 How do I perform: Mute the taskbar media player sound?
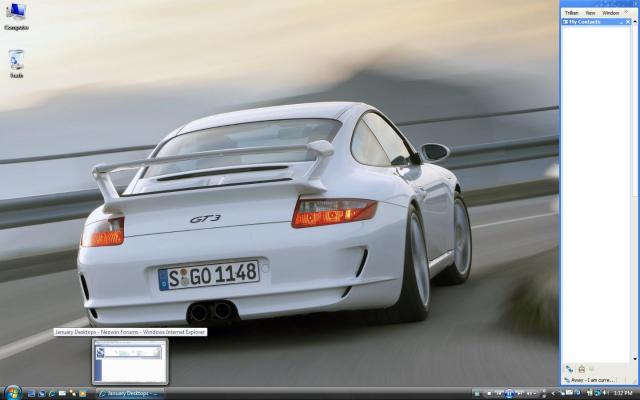point(530,393)
